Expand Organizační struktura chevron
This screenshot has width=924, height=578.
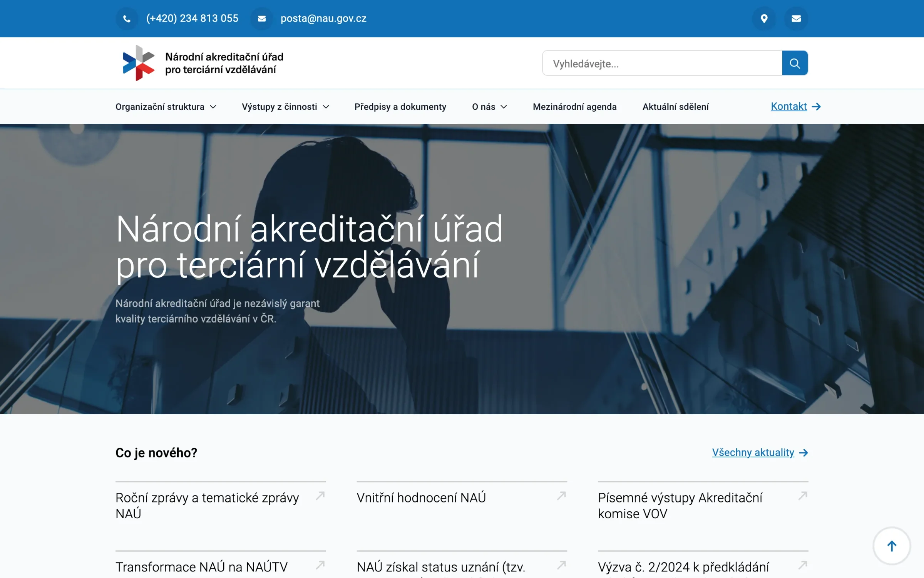pos(213,107)
